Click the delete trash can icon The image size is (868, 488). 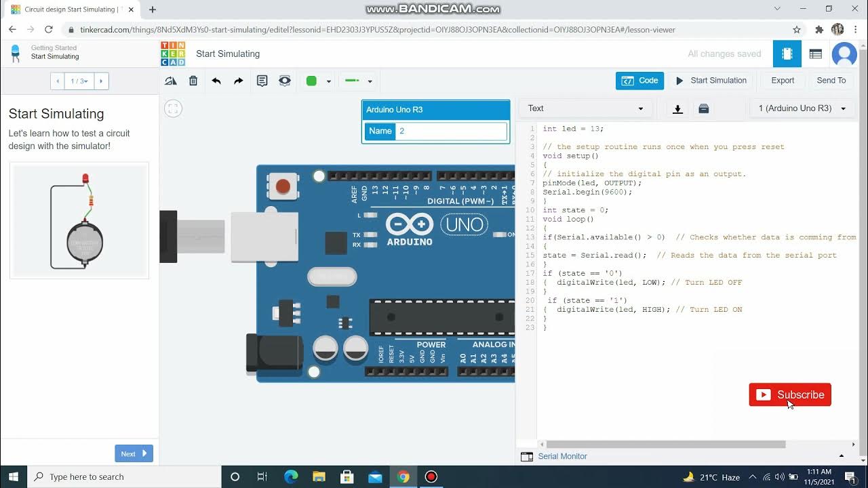click(x=193, y=81)
